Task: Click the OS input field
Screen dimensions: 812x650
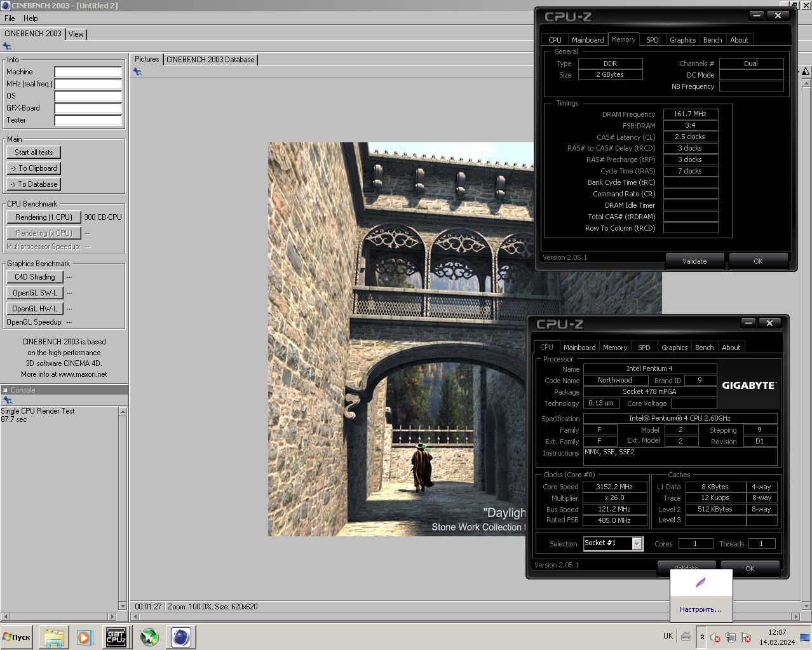Action: click(x=88, y=96)
